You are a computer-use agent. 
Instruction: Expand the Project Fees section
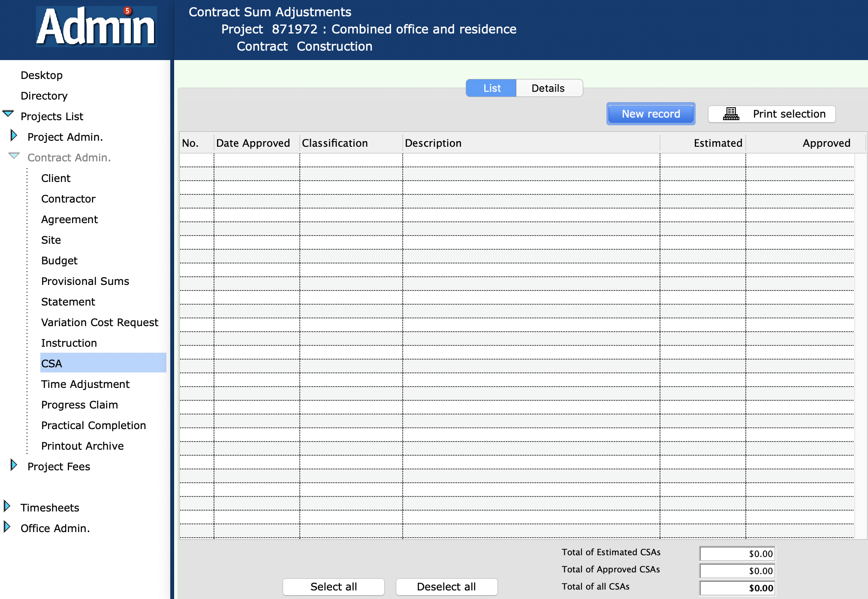14,465
